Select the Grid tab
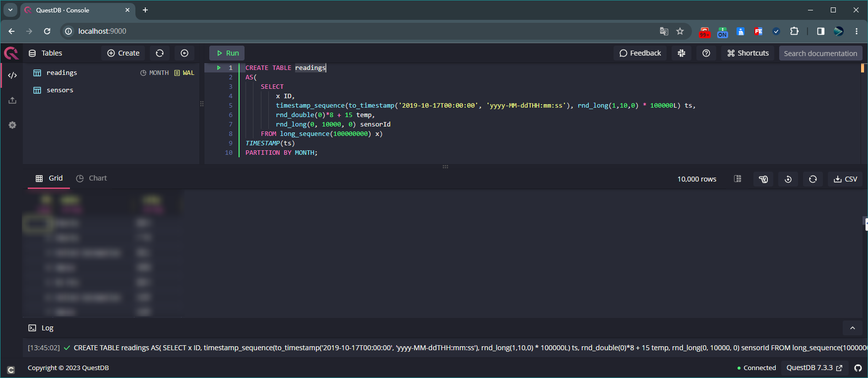This screenshot has height=378, width=868. click(49, 178)
